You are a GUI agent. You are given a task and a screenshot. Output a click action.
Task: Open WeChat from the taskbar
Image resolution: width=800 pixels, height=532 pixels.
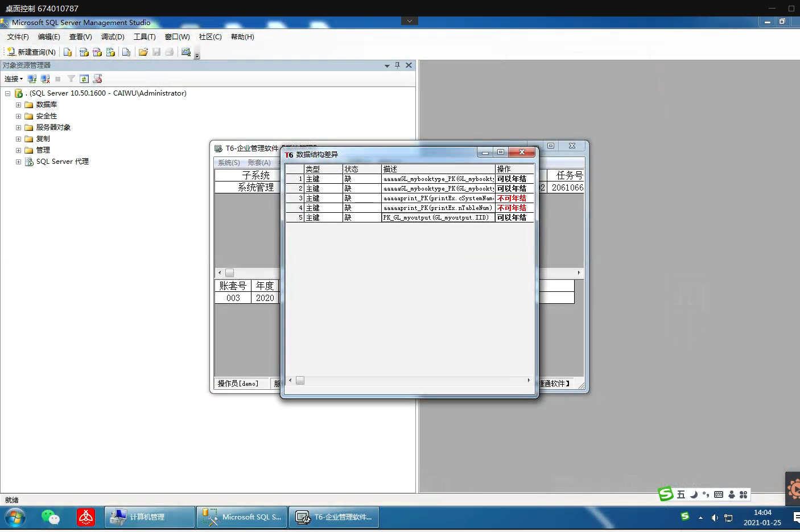pos(51,517)
